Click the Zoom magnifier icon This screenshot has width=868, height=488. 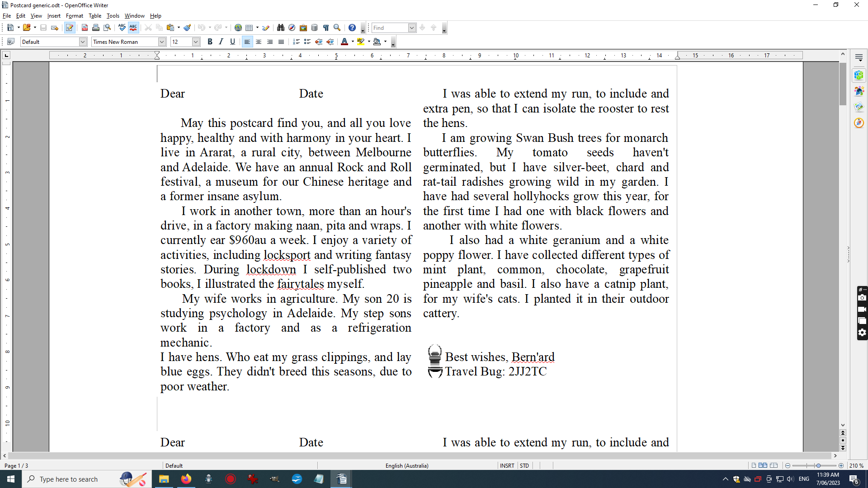coord(337,28)
